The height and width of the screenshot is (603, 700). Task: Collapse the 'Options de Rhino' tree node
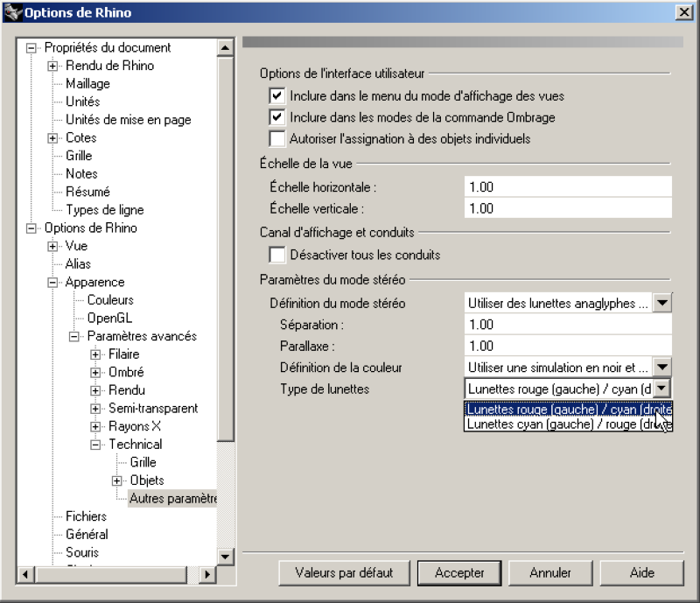point(31,228)
